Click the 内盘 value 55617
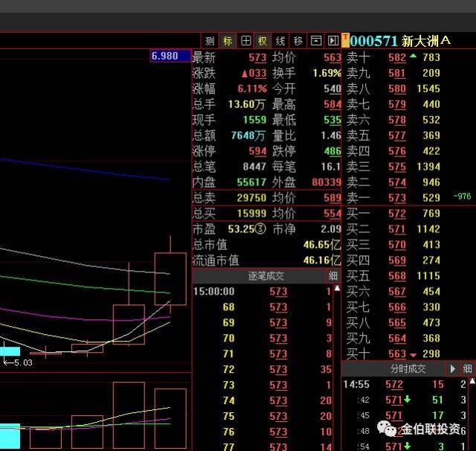The width and height of the screenshot is (476, 451). tap(251, 182)
